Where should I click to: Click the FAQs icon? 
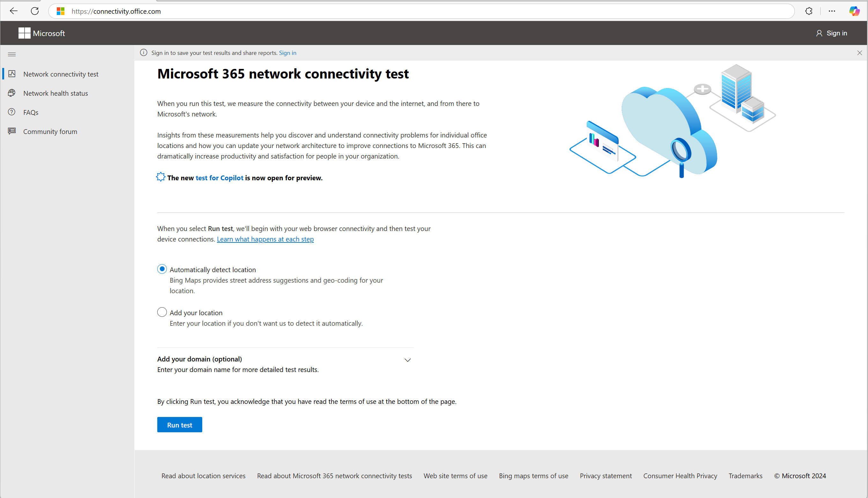[x=12, y=112]
